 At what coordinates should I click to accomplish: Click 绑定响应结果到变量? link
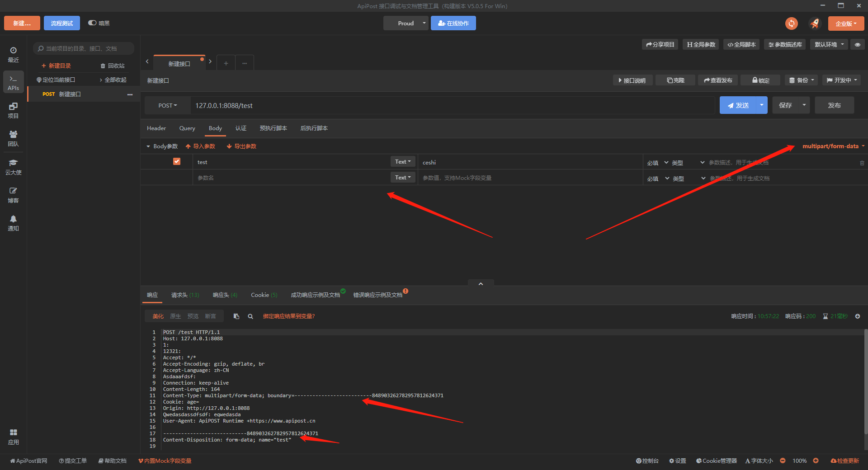(289, 316)
